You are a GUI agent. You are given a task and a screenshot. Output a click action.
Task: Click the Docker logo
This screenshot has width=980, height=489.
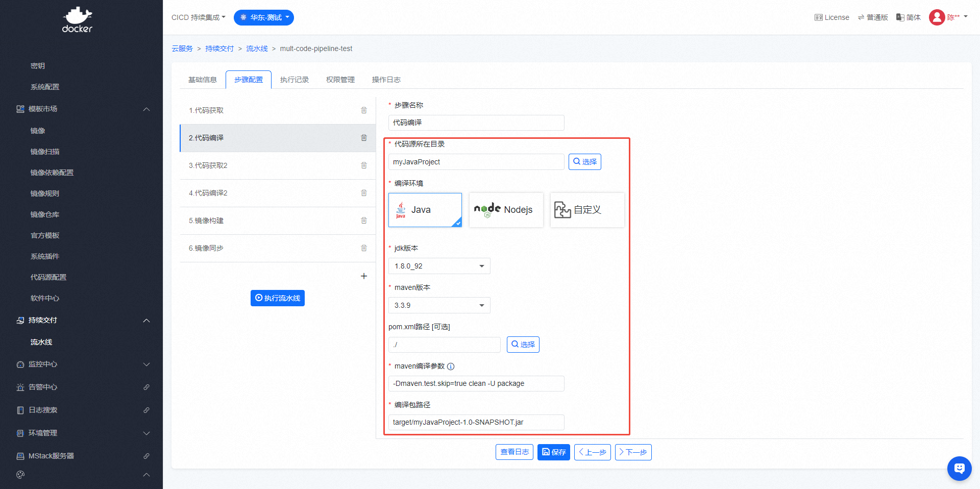[x=77, y=20]
